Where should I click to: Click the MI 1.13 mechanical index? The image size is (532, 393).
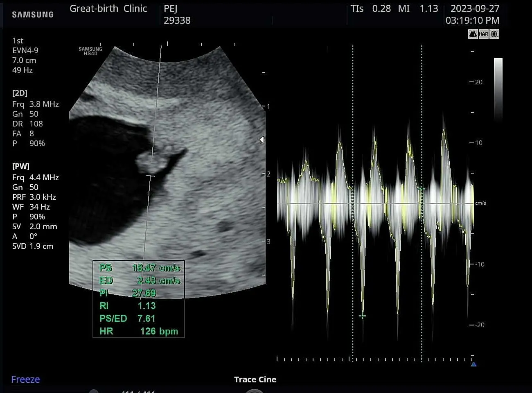point(418,9)
